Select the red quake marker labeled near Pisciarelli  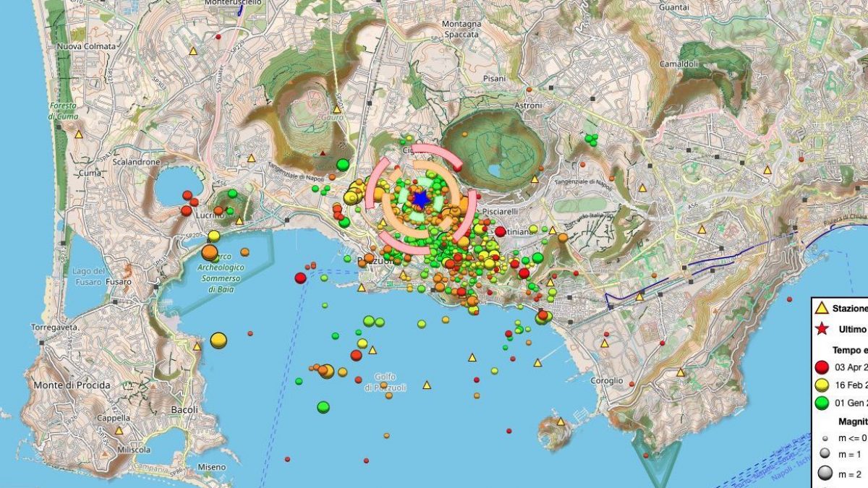(501, 232)
